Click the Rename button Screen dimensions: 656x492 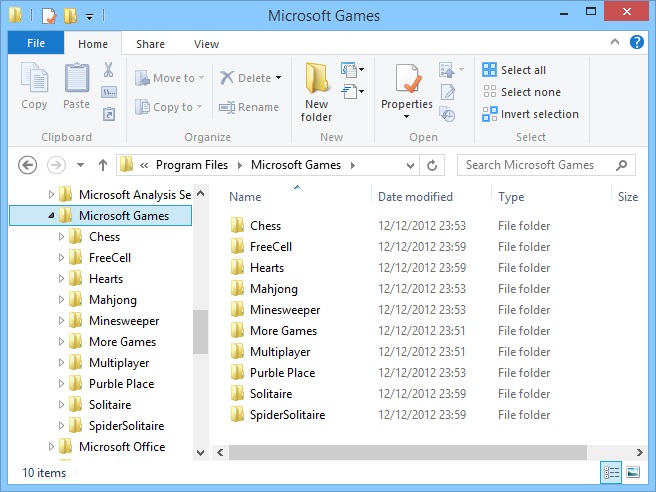tap(249, 107)
